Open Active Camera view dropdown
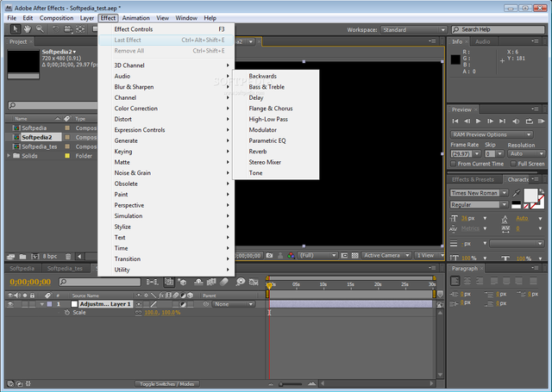Image resolution: width=552 pixels, height=392 pixels. (x=386, y=256)
